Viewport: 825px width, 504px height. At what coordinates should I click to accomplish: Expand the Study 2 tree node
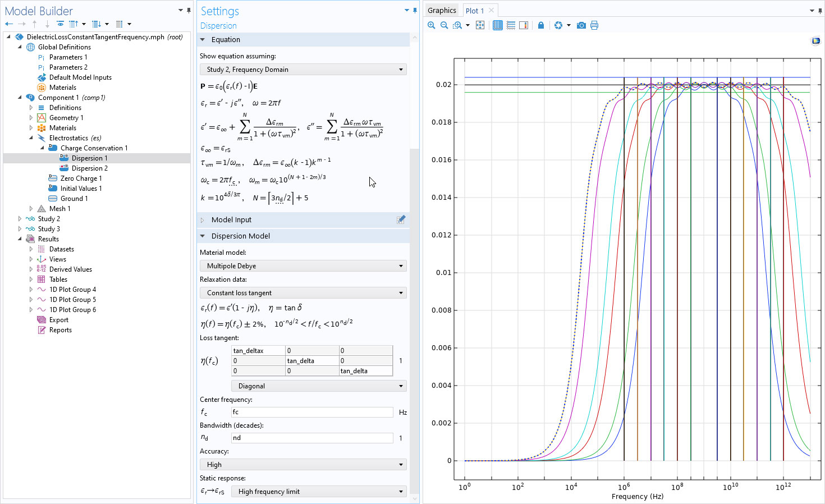coord(20,219)
